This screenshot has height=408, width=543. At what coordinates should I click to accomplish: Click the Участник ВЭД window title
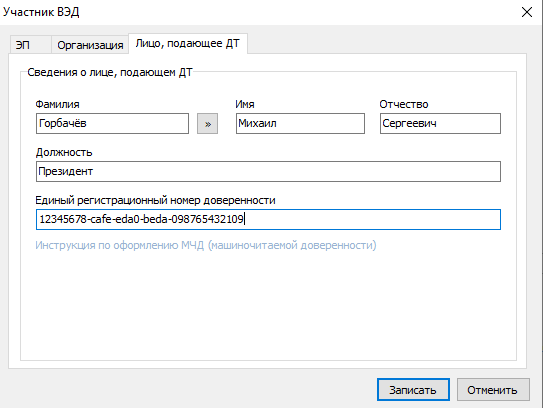[41, 12]
